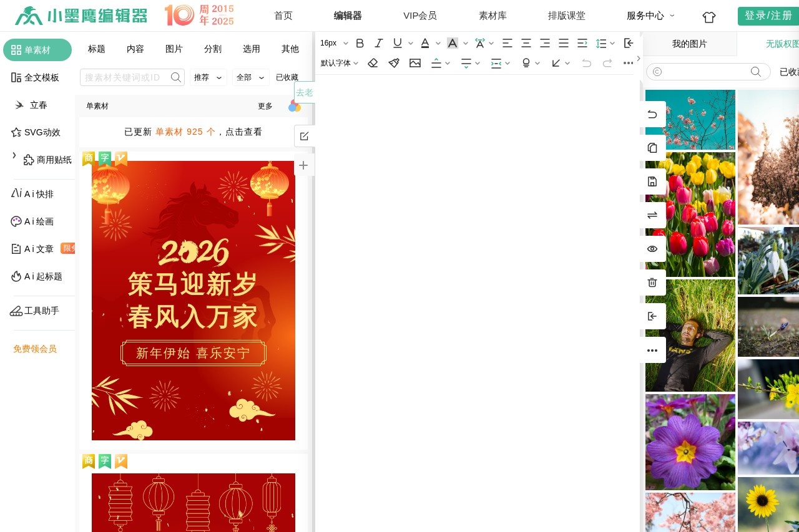Open the text color picker

[425, 43]
